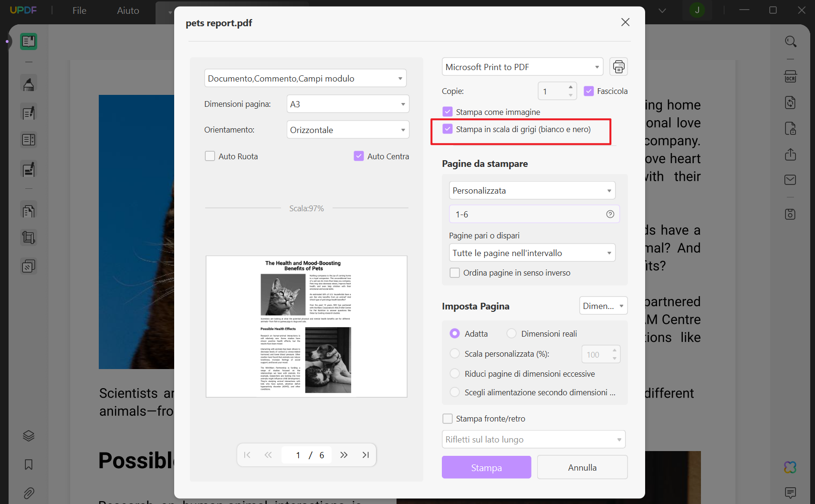Open the Personalizzata page range dropdown
The height and width of the screenshot is (504, 815).
(532, 190)
